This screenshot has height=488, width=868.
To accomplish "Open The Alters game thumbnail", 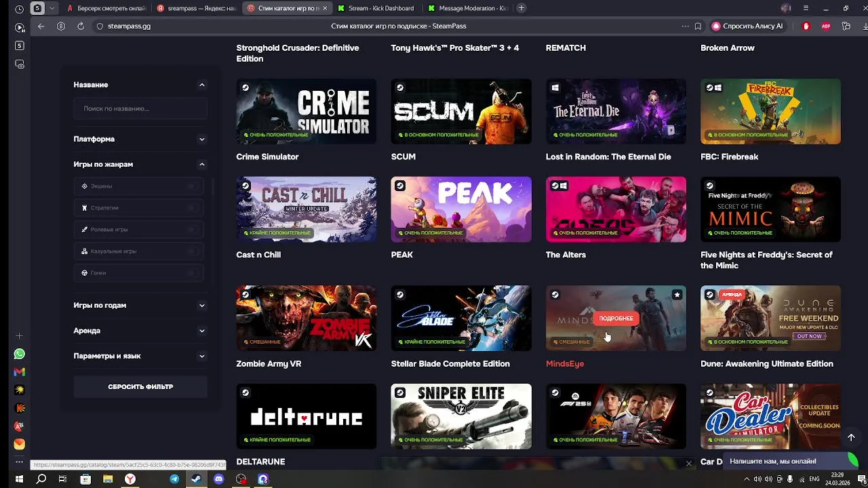I will click(616, 209).
